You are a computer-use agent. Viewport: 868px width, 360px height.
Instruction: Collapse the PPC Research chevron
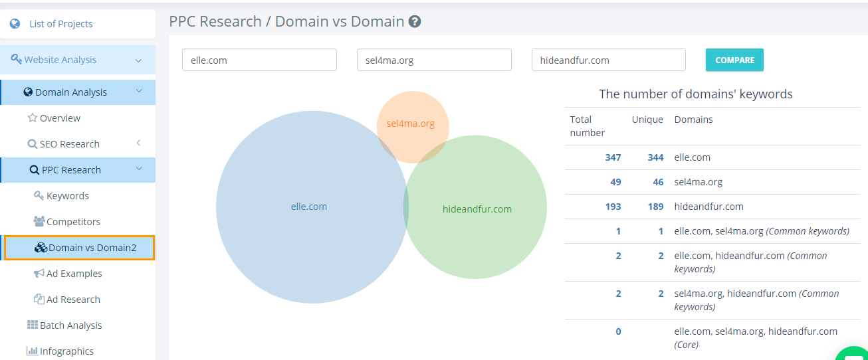[139, 169]
